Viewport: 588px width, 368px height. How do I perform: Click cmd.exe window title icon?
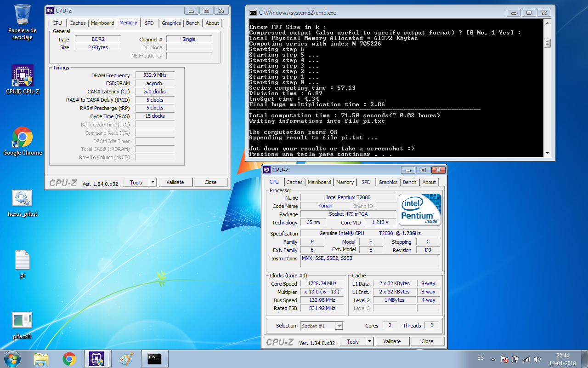253,13
